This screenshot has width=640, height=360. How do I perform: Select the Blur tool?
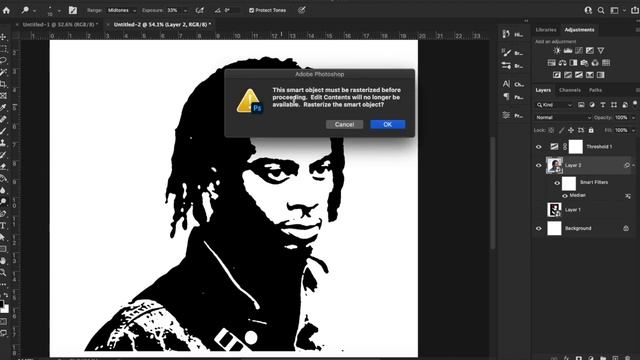(x=3, y=190)
